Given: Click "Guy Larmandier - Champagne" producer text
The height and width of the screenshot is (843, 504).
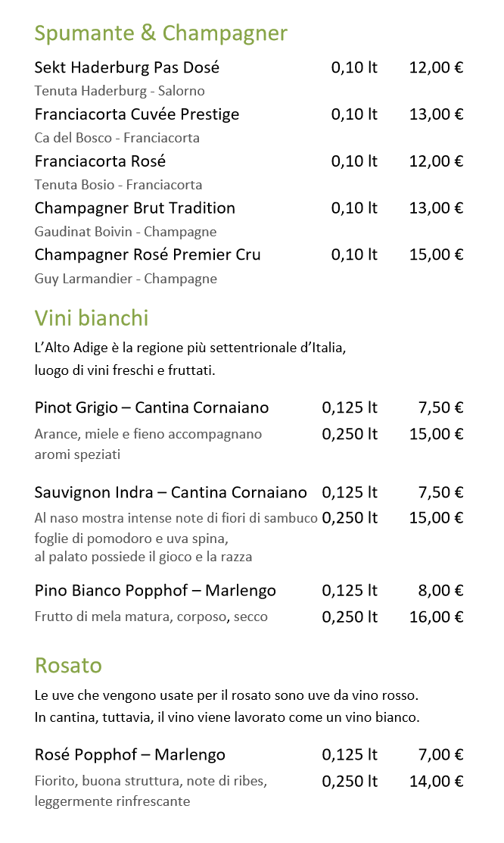Looking at the screenshot, I should 126,279.
